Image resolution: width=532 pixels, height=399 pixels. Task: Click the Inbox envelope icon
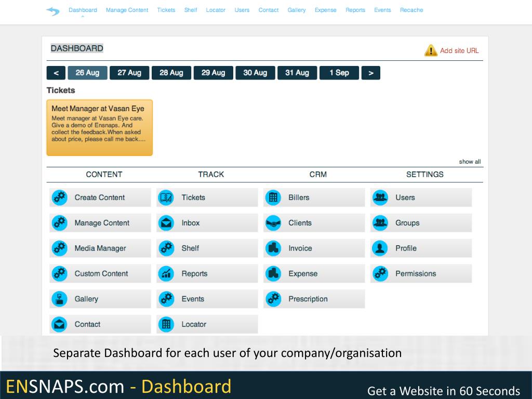point(166,223)
